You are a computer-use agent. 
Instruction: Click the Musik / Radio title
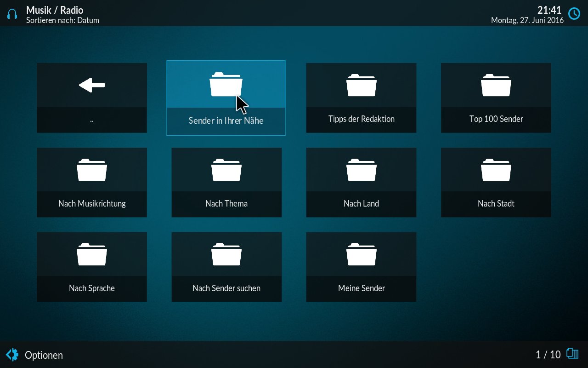click(55, 10)
